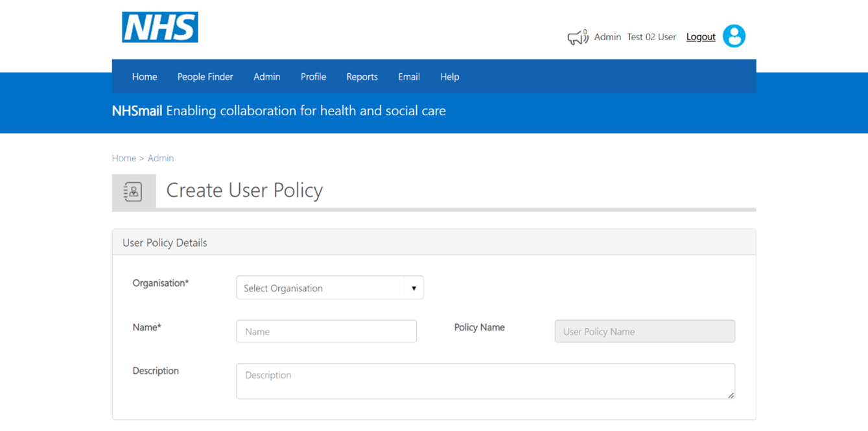
Task: Click the Home breadcrumb link
Action: pyautogui.click(x=124, y=158)
